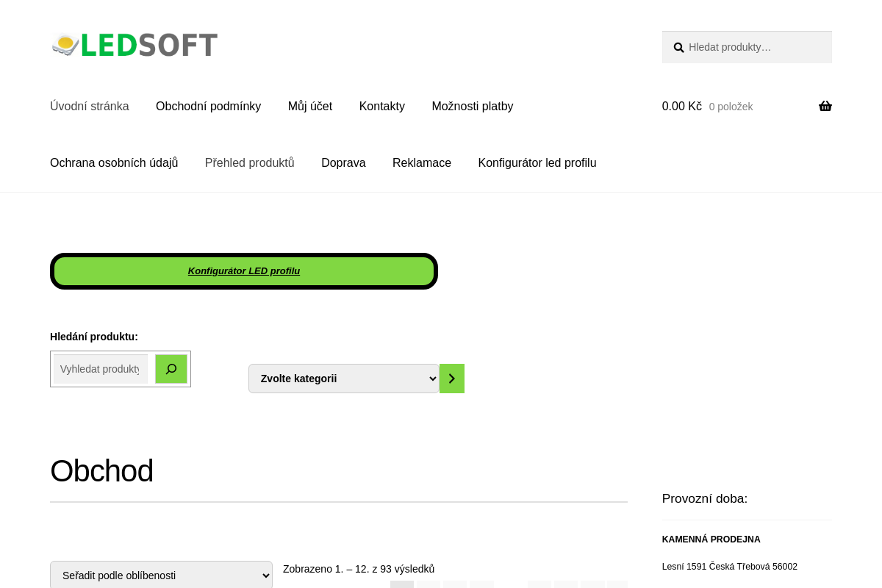
Task: Click the LEDSOFT logo
Action: coord(135,45)
